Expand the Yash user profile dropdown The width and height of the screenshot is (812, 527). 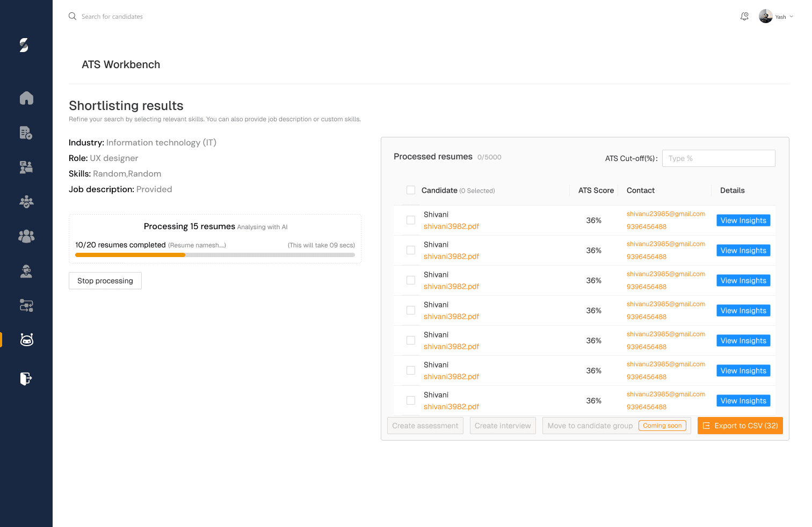coord(776,17)
